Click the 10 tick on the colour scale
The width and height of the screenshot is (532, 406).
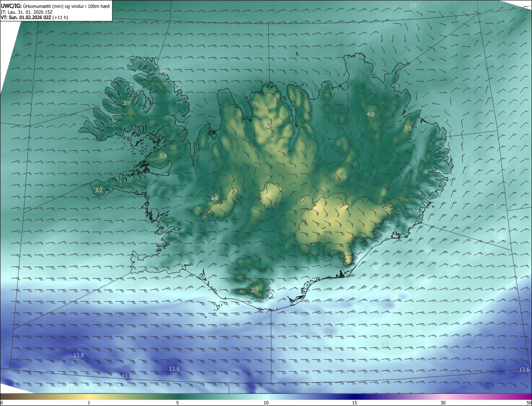[x=266, y=403]
